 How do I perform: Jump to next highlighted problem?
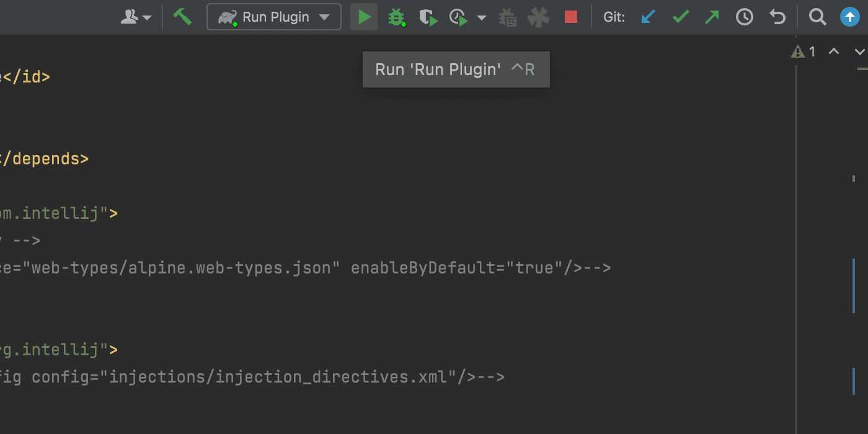point(859,51)
